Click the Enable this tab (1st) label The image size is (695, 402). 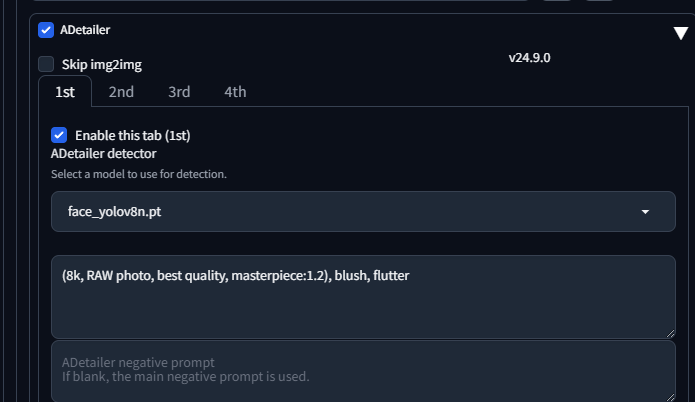[132, 134]
